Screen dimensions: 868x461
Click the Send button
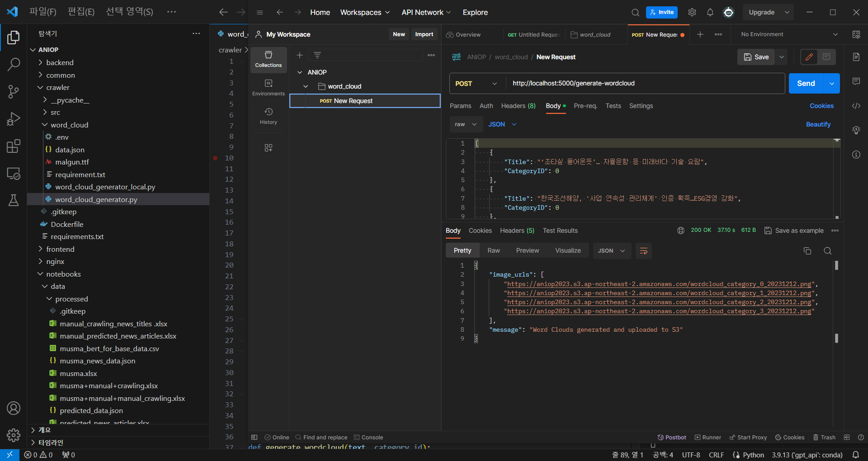coord(806,84)
